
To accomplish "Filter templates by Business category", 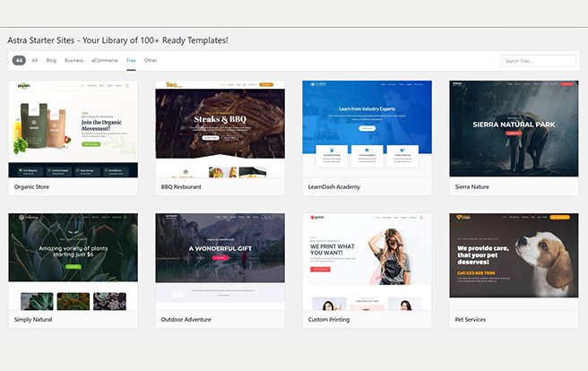I will (x=73, y=61).
